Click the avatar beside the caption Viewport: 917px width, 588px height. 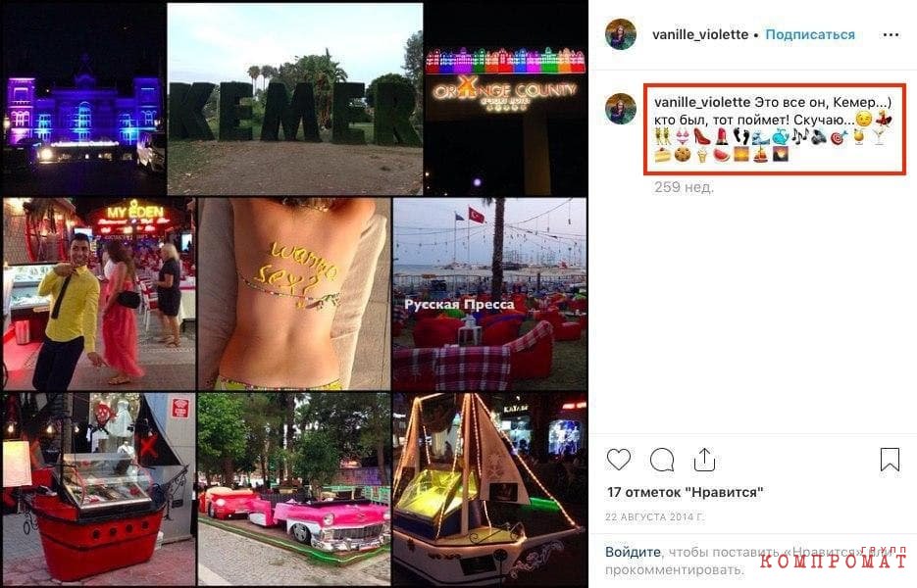tap(621, 108)
